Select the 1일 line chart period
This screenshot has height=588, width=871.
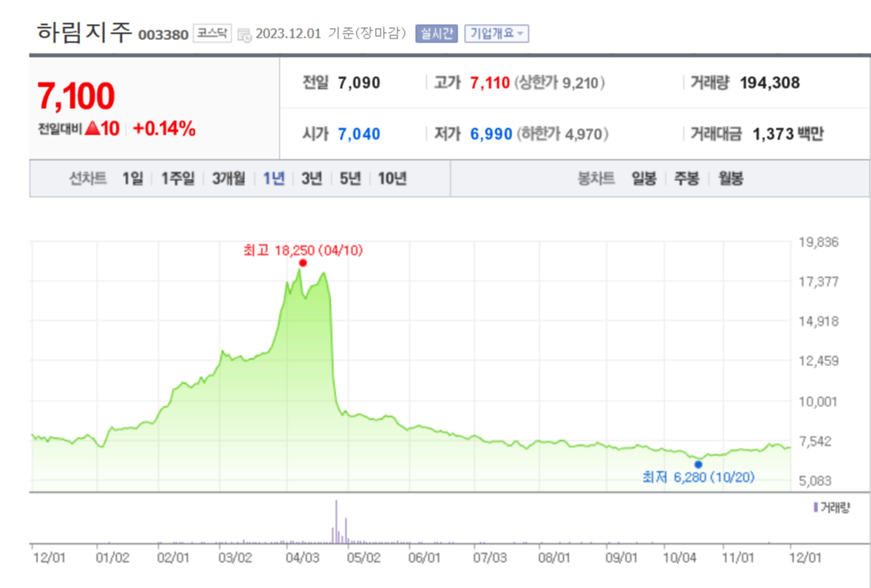coord(133,178)
